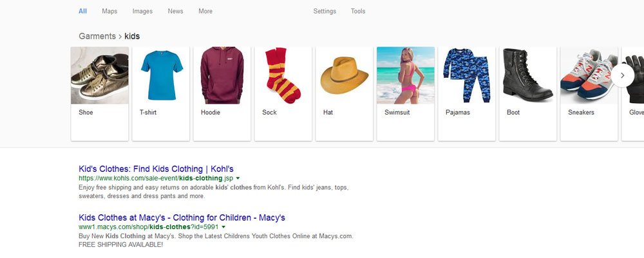The width and height of the screenshot is (644, 258).
Task: Select the All search tab
Action: click(x=82, y=11)
